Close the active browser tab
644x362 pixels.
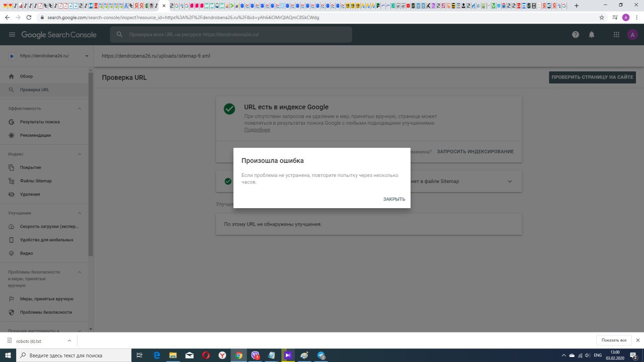click(164, 6)
